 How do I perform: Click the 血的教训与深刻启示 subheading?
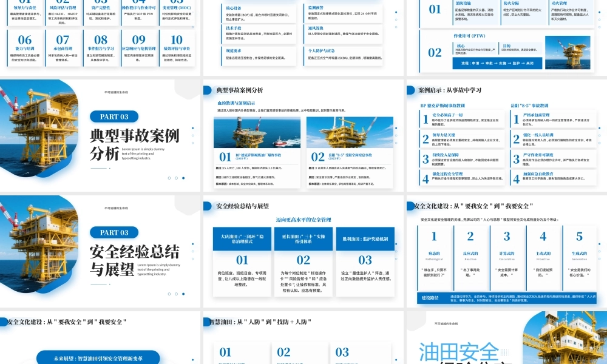tap(236, 103)
